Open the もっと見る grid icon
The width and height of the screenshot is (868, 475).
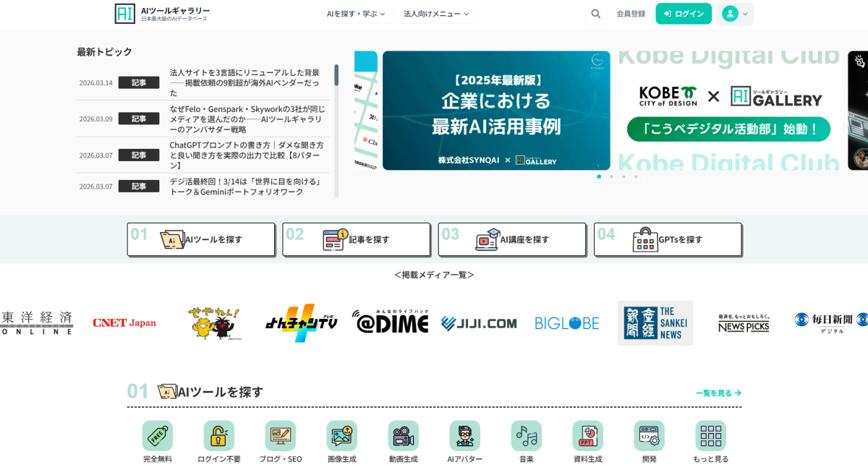point(711,436)
